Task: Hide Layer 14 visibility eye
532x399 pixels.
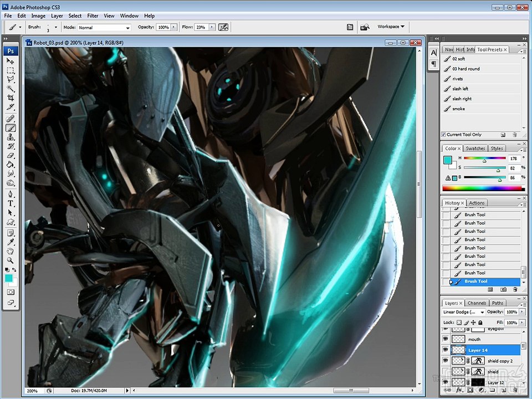Action: [x=446, y=350]
